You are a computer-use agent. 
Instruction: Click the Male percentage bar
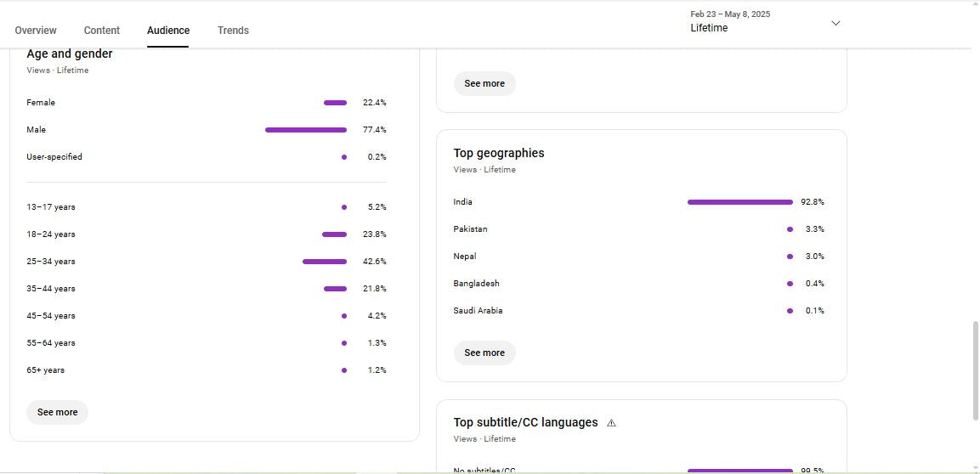(306, 130)
